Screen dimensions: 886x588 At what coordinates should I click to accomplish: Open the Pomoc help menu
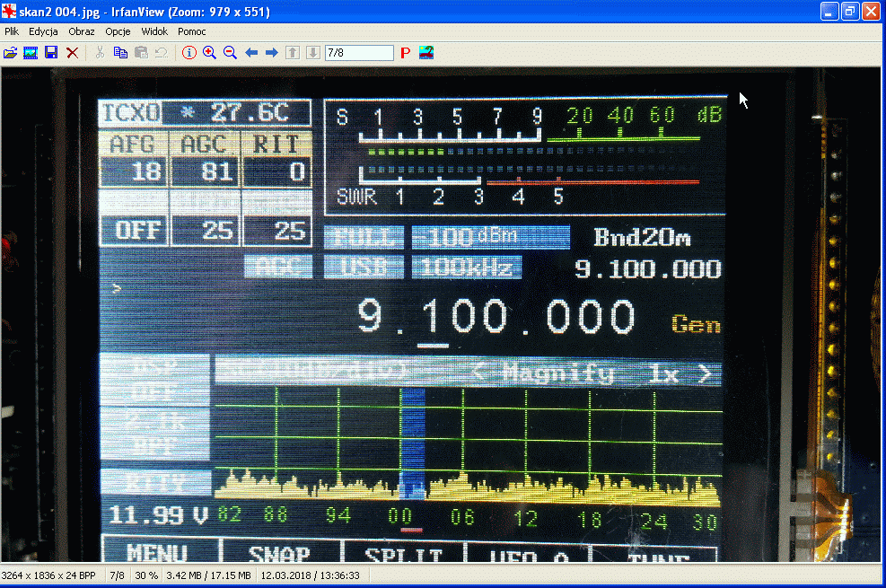click(x=192, y=31)
